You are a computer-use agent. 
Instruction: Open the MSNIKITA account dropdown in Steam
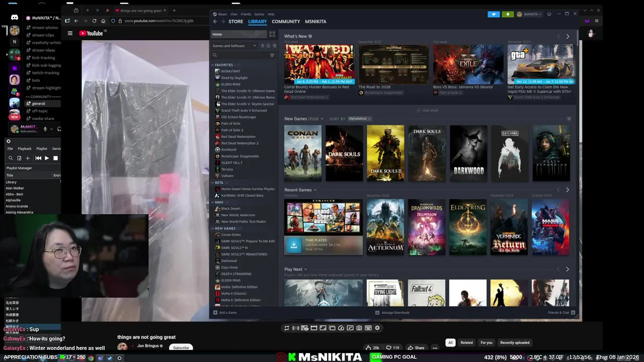pyautogui.click(x=529, y=14)
